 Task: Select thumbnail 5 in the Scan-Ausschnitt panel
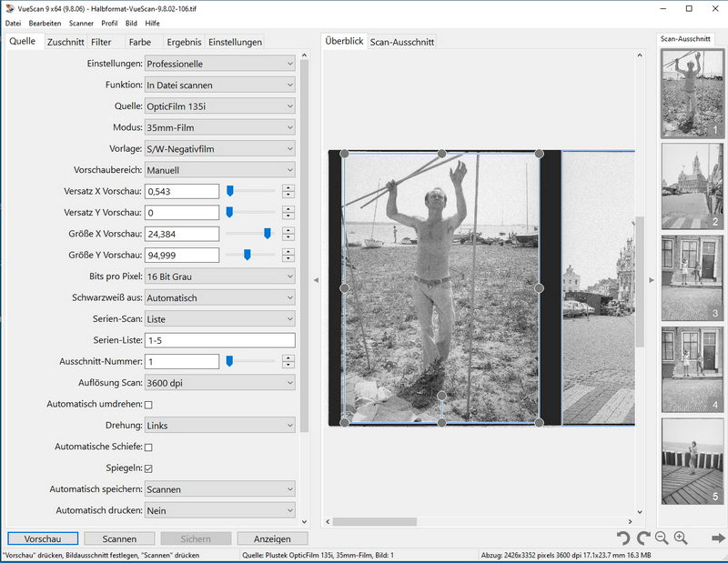[x=693, y=461]
